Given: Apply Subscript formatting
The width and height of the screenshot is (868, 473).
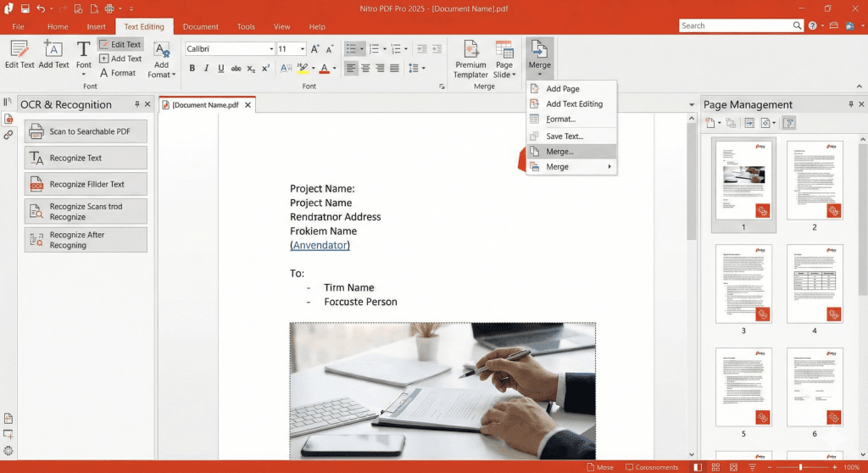Looking at the screenshot, I should [251, 68].
